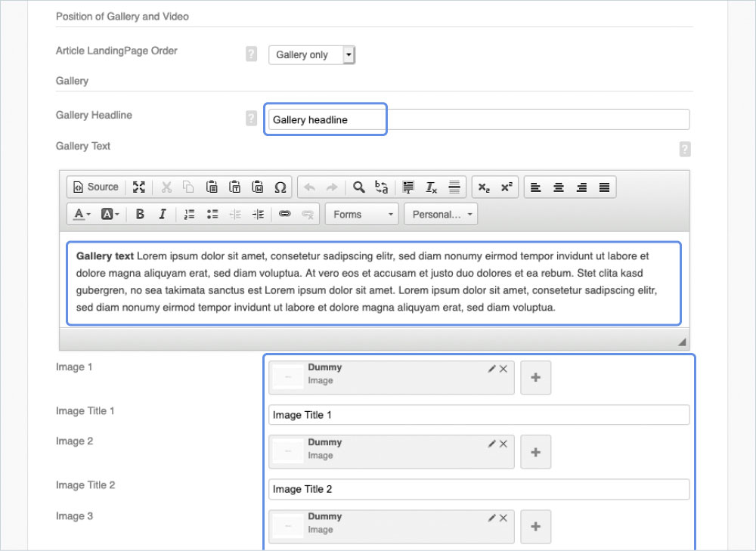Align text right
This screenshot has height=551, width=756.
[x=581, y=187]
